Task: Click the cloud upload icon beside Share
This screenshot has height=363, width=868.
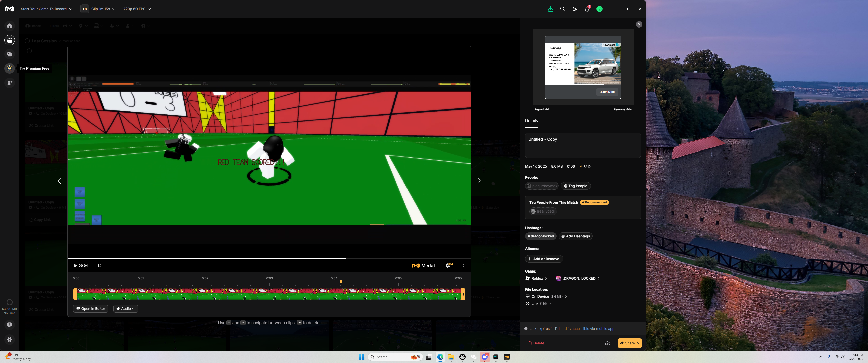Action: (x=608, y=343)
